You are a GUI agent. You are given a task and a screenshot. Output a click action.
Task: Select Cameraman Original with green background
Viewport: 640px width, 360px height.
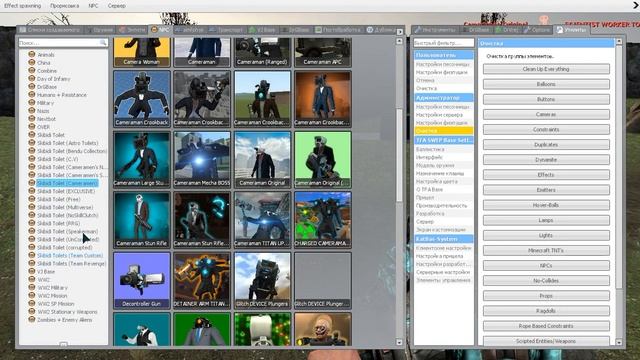point(322,159)
